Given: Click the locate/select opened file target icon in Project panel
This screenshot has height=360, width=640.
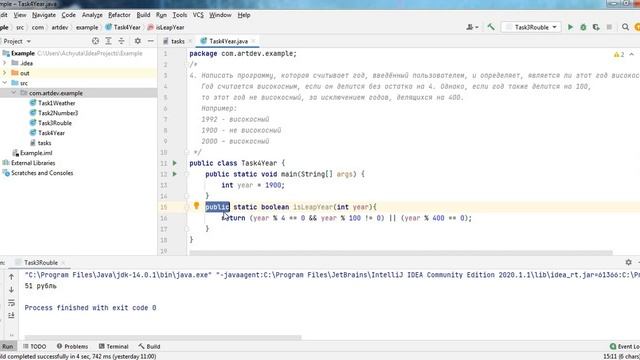Looking at the screenshot, I should coord(95,41).
